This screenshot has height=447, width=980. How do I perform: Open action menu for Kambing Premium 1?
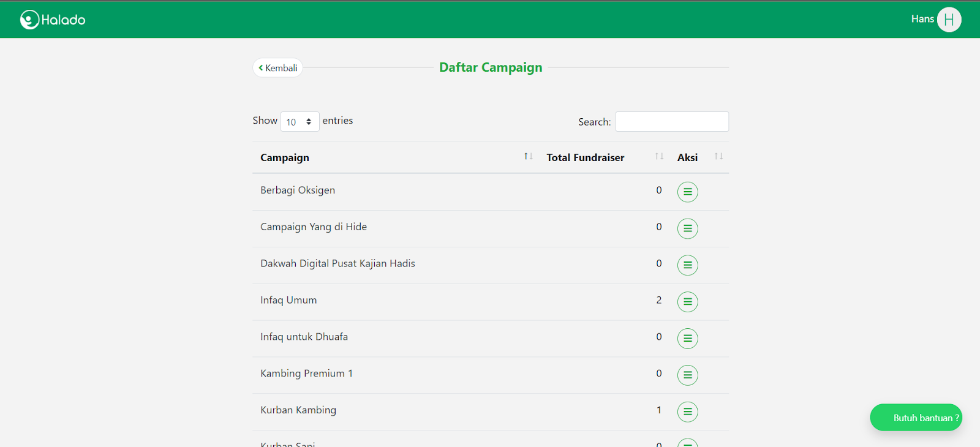(687, 375)
